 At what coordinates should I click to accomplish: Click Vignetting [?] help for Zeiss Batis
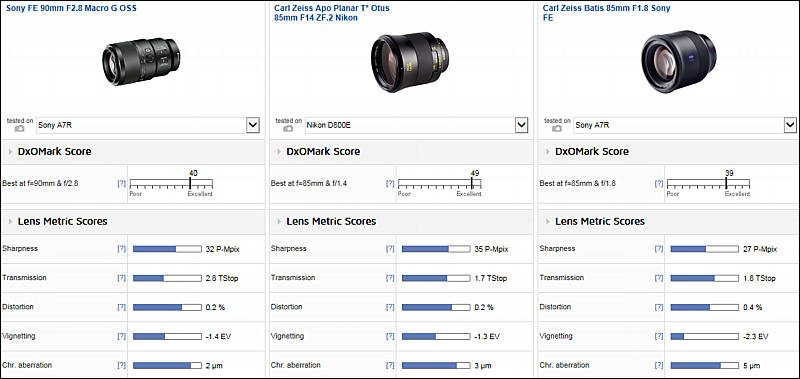659,336
